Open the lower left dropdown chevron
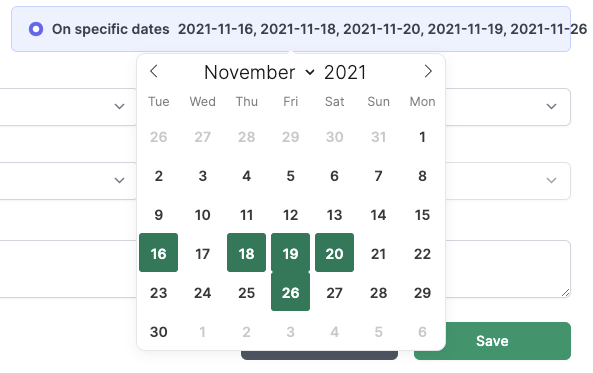593x373 pixels. click(x=120, y=180)
